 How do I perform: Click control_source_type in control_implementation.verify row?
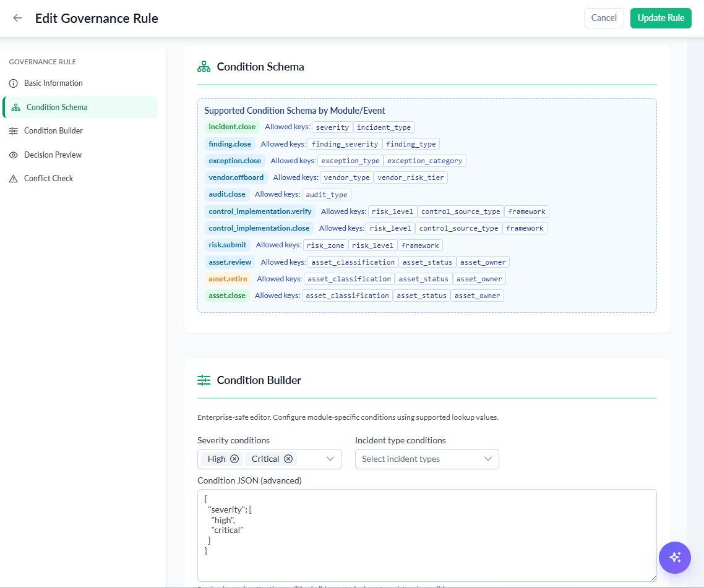click(461, 211)
